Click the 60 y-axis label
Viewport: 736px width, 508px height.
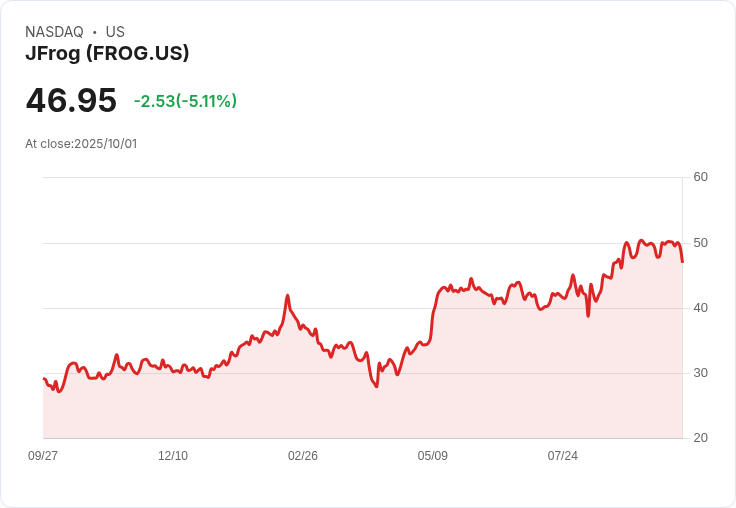[701, 177]
